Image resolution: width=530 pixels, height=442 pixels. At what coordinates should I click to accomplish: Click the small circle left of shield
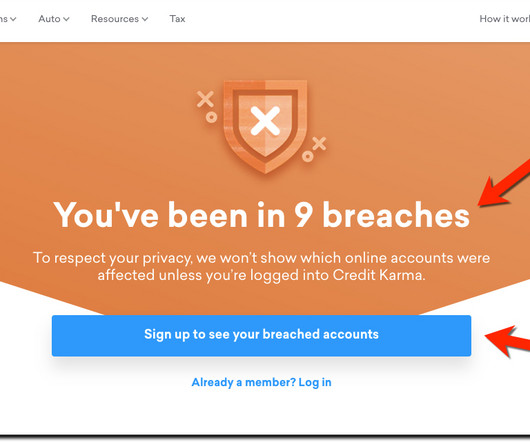(x=212, y=117)
